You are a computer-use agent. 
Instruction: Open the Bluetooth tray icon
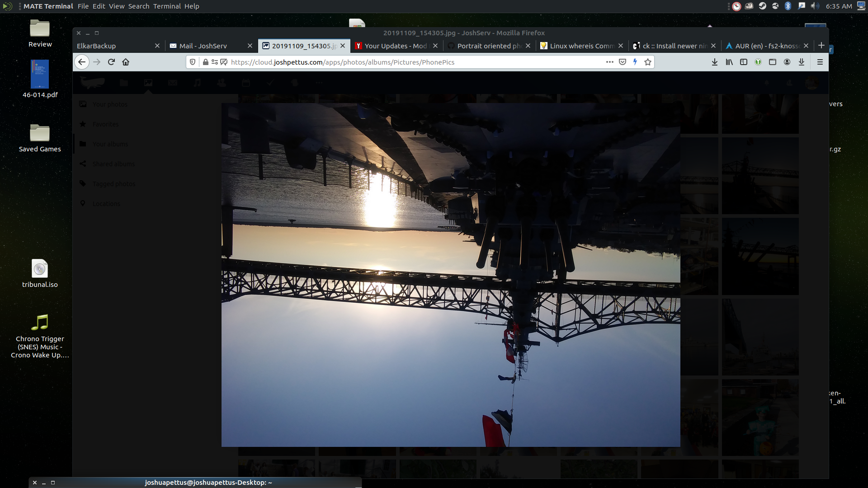click(x=788, y=6)
